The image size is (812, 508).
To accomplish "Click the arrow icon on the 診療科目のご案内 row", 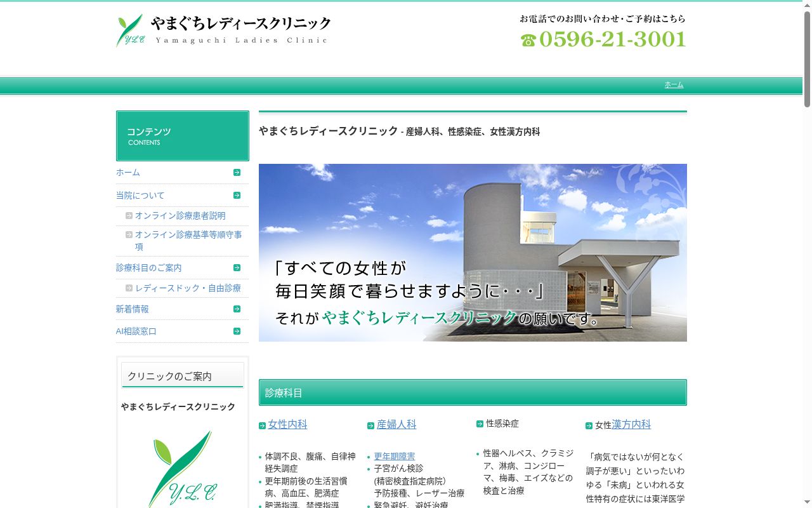I will pyautogui.click(x=237, y=268).
